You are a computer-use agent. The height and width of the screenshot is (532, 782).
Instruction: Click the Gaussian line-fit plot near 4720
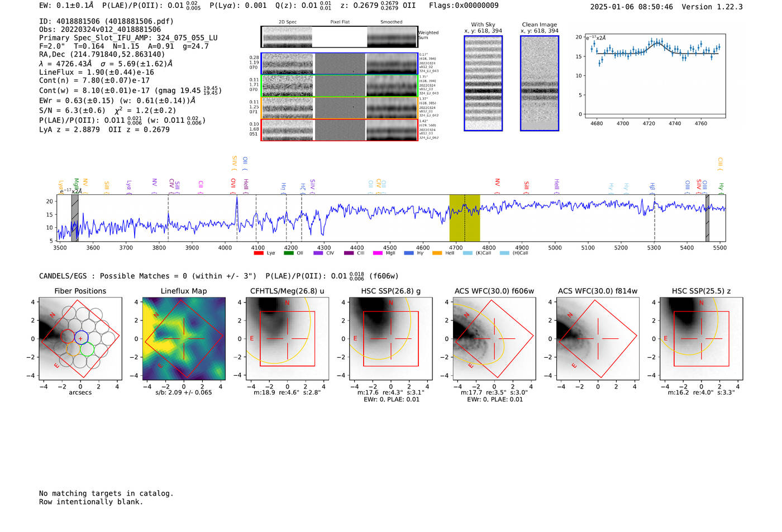[x=655, y=76]
